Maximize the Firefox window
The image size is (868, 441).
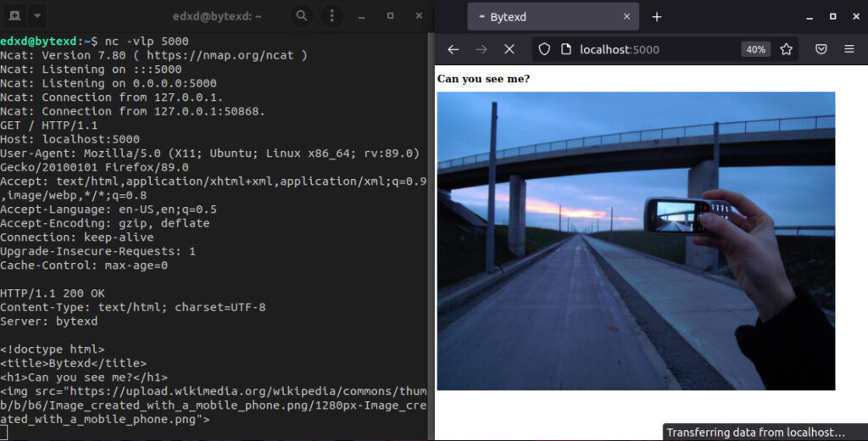[832, 17]
